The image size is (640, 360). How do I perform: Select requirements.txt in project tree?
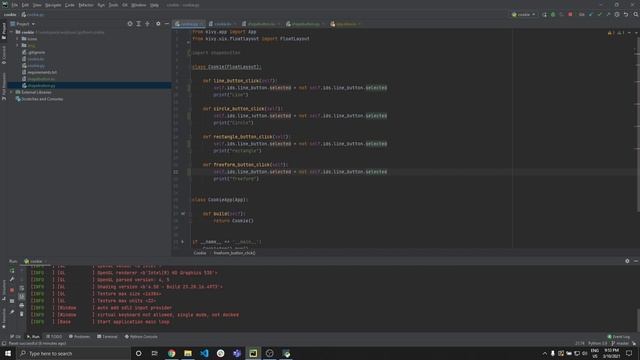(40, 72)
